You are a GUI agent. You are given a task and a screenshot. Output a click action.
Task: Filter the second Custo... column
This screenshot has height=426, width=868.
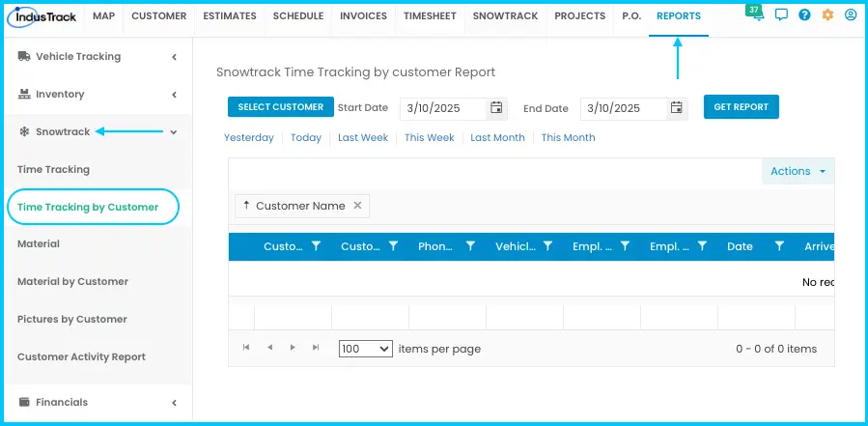[x=393, y=246]
